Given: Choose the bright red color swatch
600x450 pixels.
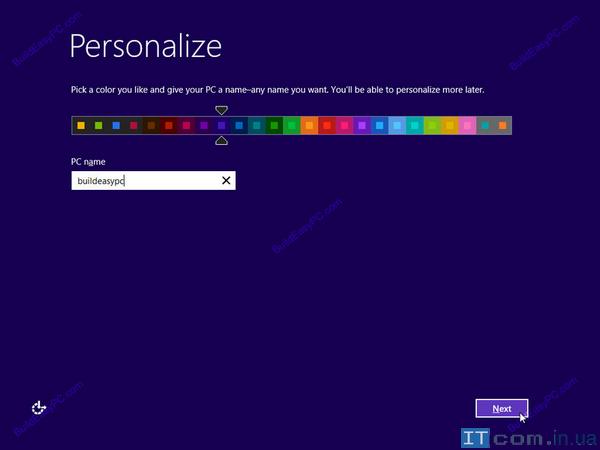Looking at the screenshot, I should (x=327, y=126).
